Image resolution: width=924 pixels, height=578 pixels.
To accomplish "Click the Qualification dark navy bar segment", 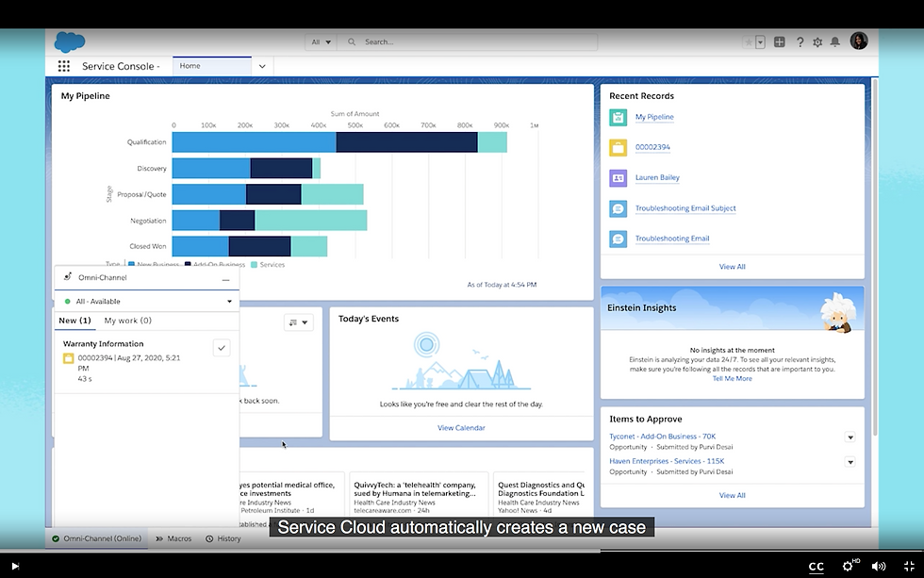I will tap(406, 142).
